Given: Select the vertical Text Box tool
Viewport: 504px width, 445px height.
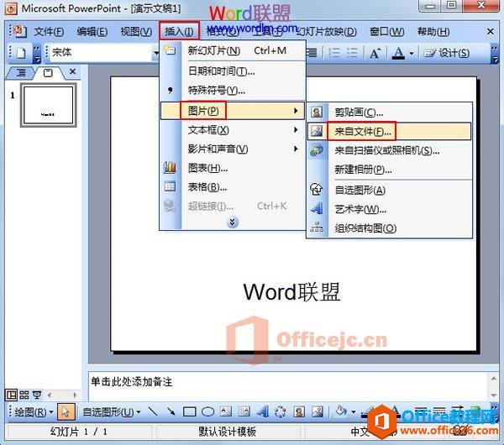Looking at the screenshot, I should point(244,411).
